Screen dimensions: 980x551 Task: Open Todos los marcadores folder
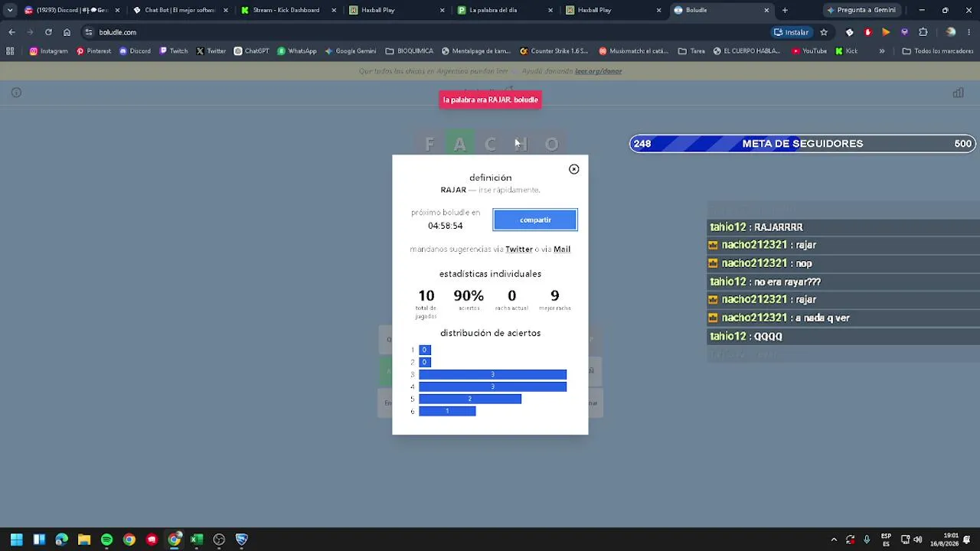tap(938, 51)
